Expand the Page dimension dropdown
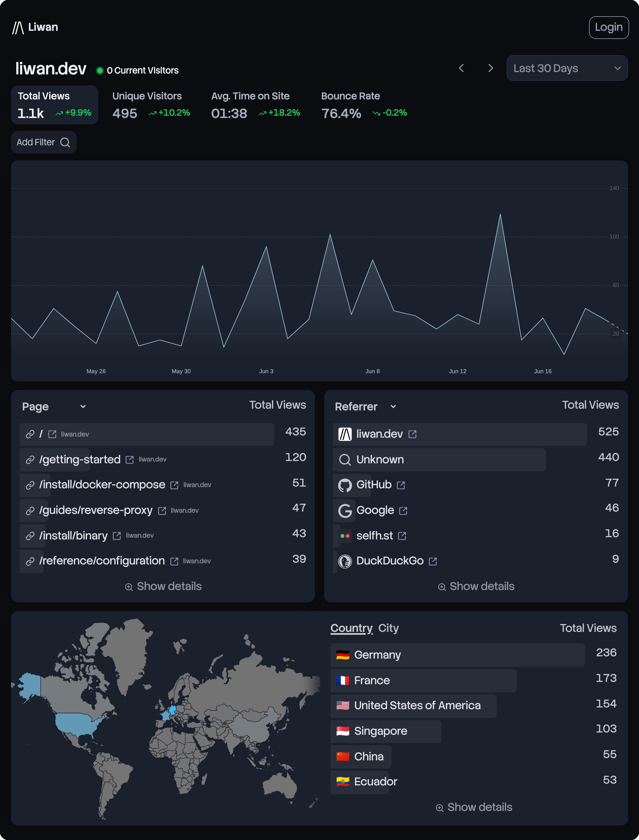Image resolution: width=639 pixels, height=840 pixels. 54,407
